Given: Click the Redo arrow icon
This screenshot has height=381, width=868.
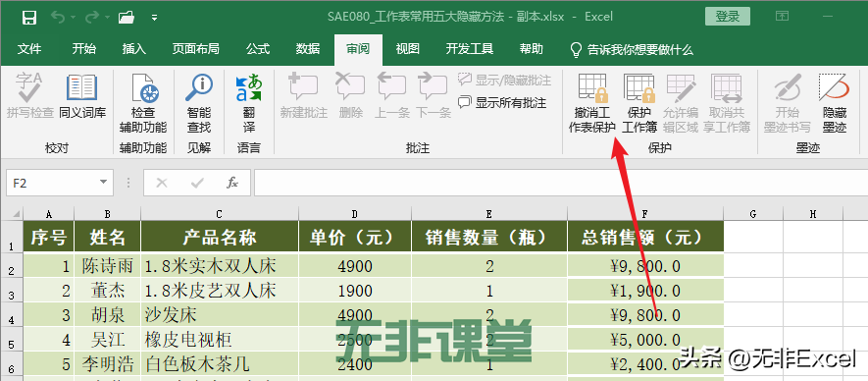Looking at the screenshot, I should 91,18.
